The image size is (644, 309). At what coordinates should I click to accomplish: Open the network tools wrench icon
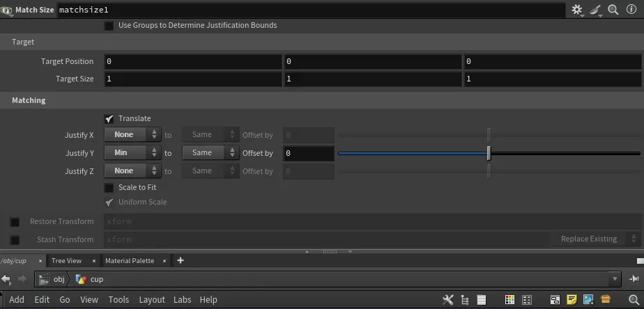click(x=448, y=300)
